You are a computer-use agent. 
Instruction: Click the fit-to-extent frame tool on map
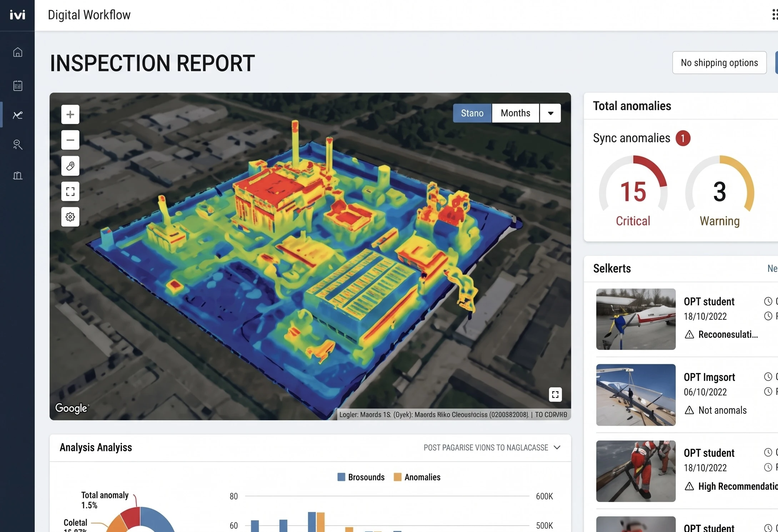click(x=70, y=191)
